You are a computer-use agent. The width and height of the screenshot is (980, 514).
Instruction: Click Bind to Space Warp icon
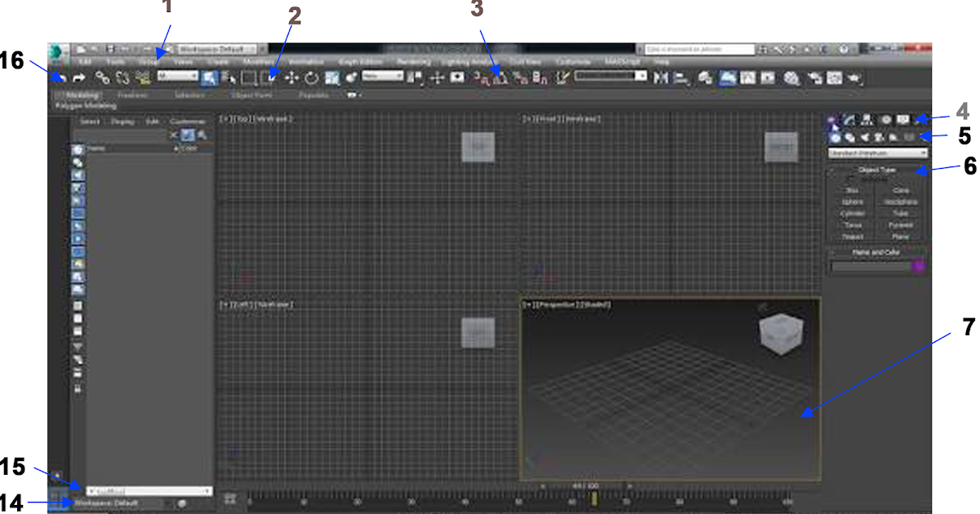coord(143,78)
